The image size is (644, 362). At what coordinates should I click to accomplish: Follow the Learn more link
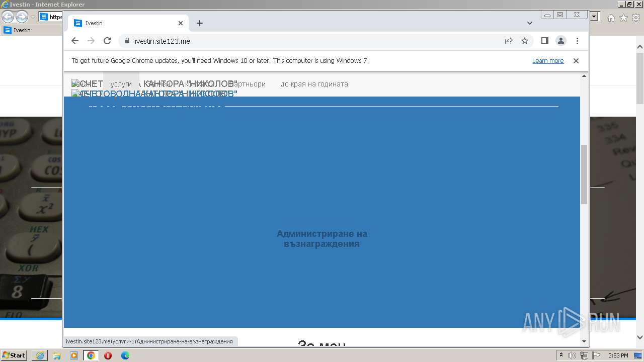click(548, 61)
